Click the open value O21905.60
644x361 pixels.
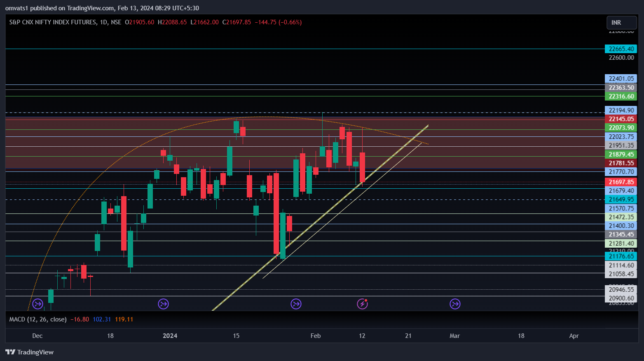140,22
